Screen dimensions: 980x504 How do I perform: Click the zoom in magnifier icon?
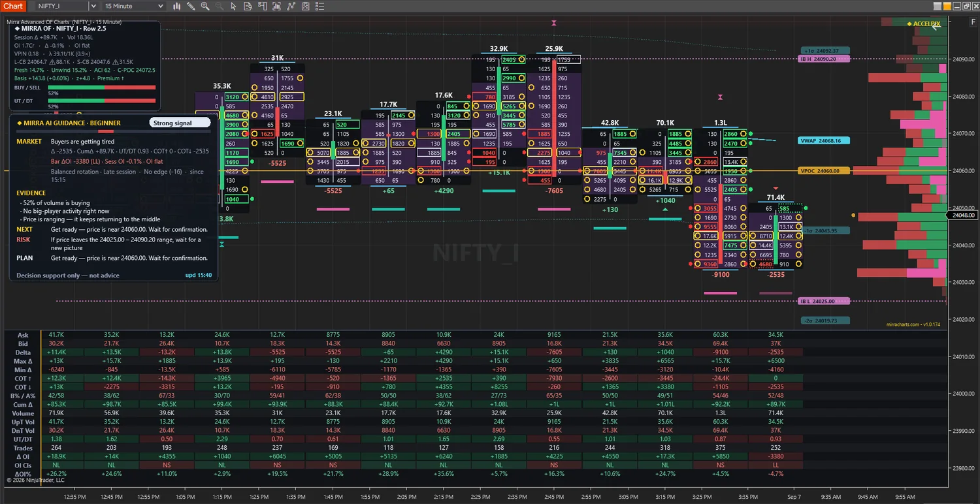(205, 6)
